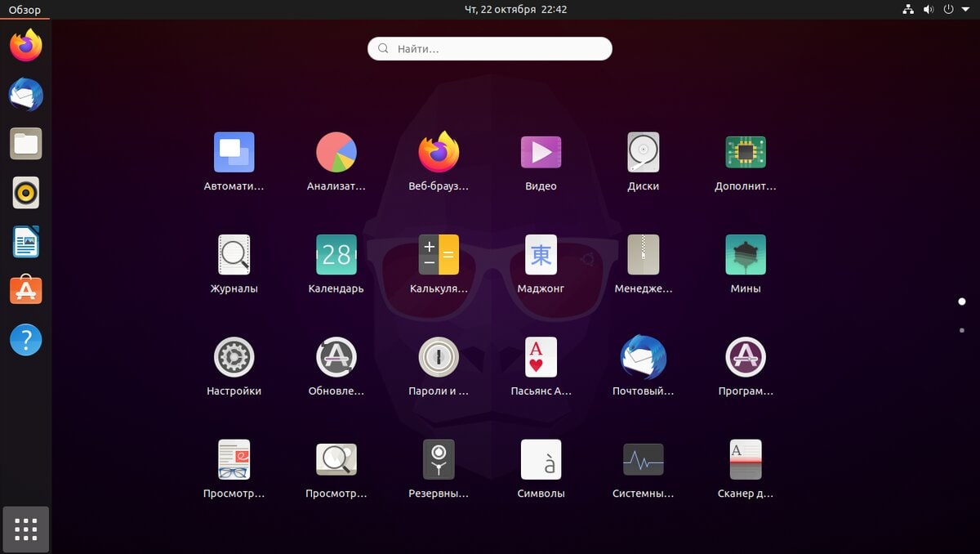Open the Менедже… archive manager

pyautogui.click(x=643, y=255)
